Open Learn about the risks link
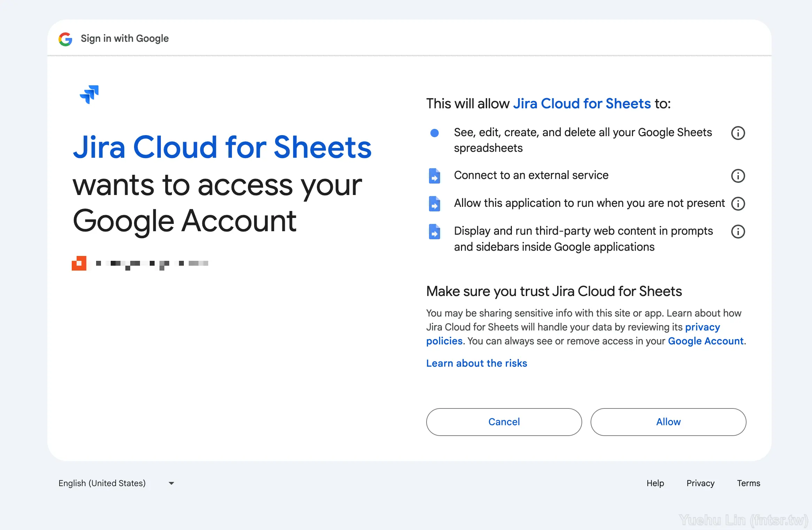The height and width of the screenshot is (530, 812). click(x=477, y=363)
